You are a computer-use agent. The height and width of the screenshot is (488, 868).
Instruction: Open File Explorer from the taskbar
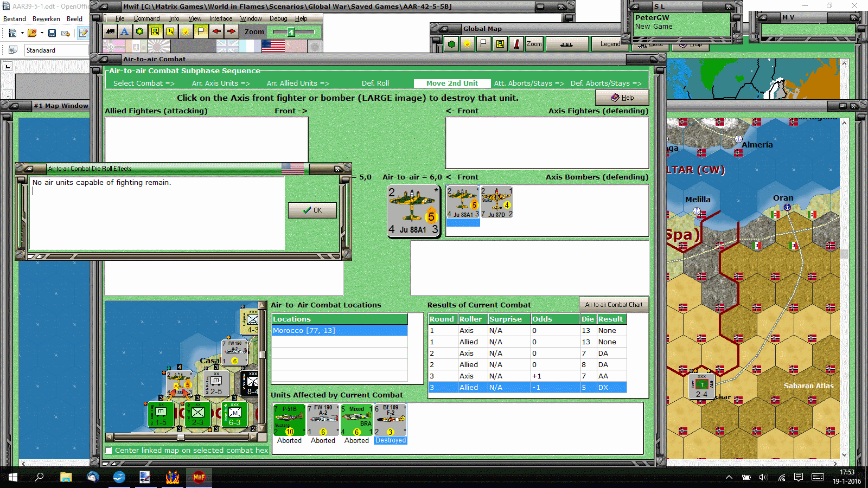click(x=66, y=477)
